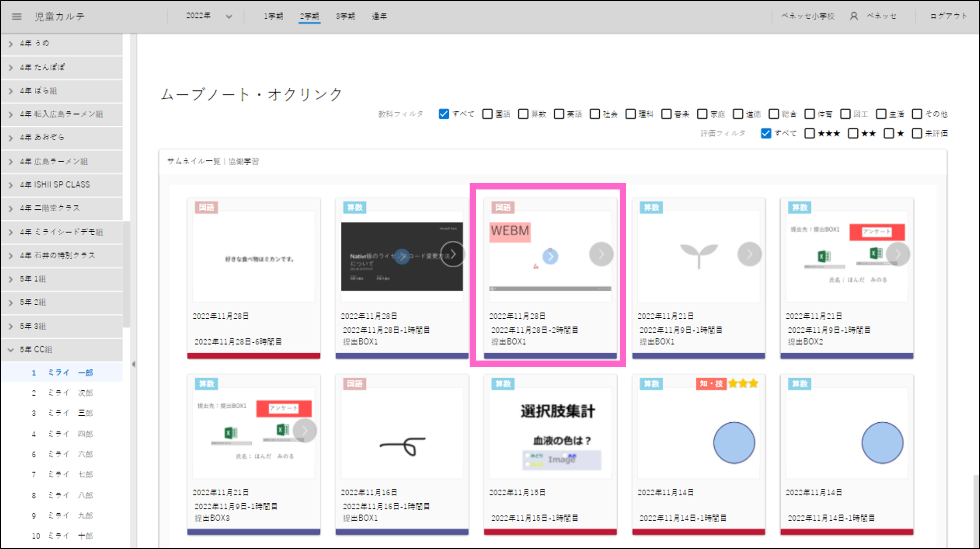Uncheck the すべて rating filter
The image size is (980, 549).
[x=766, y=133]
